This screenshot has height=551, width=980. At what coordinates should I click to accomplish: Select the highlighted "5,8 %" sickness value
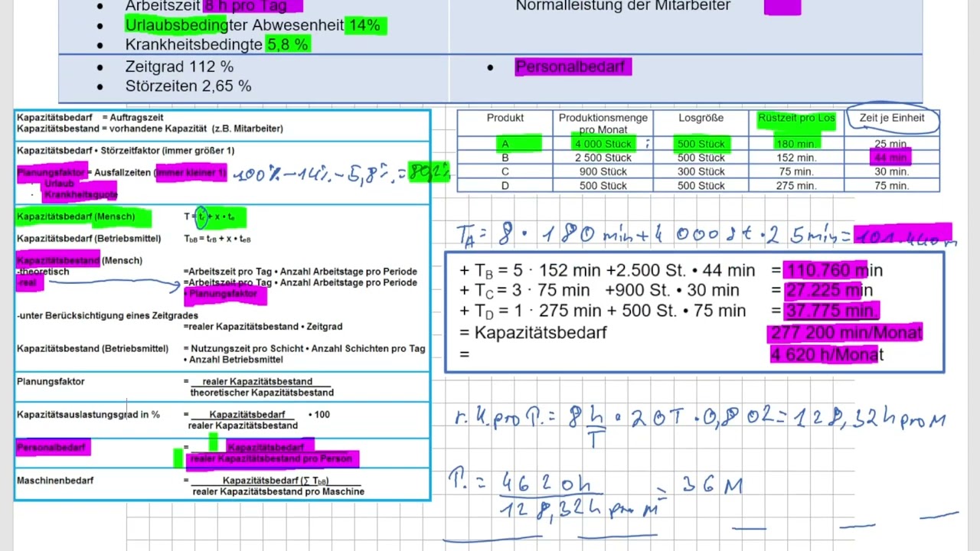[287, 44]
